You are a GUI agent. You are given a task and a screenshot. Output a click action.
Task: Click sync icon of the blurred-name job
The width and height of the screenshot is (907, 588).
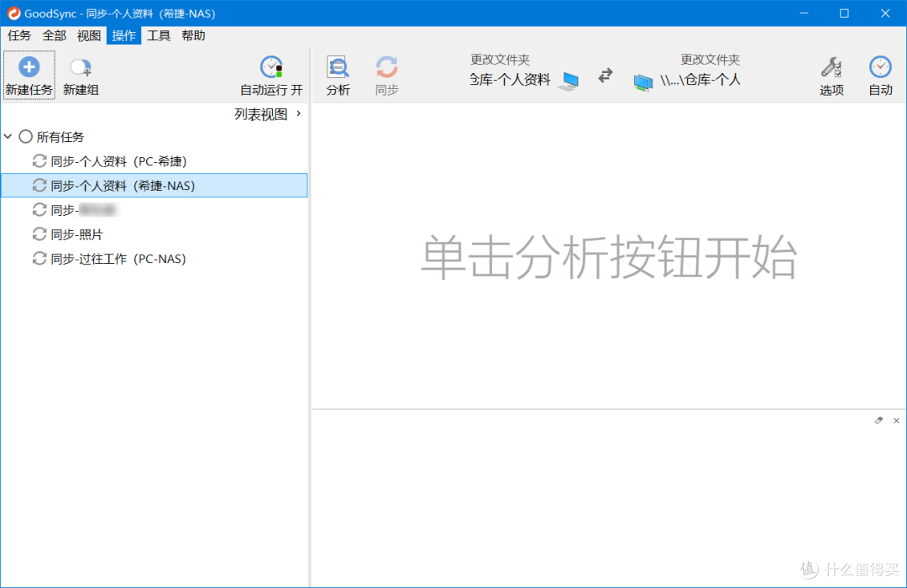click(x=39, y=209)
